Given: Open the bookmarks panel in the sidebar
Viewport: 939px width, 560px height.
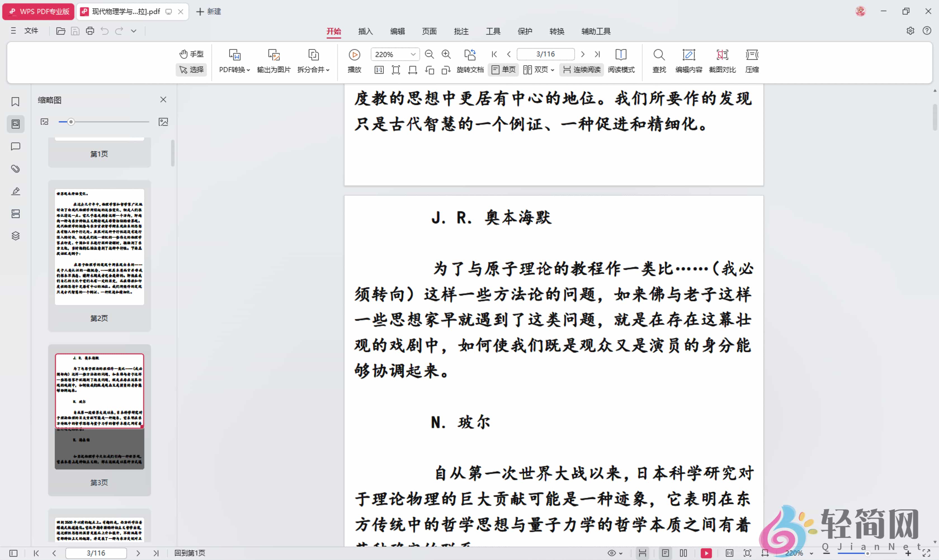Looking at the screenshot, I should pos(15,101).
